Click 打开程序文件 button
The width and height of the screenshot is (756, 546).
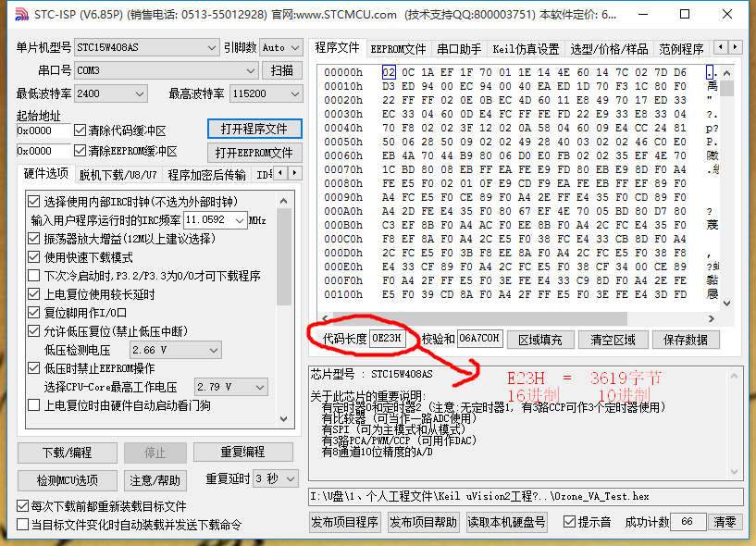coord(254,129)
